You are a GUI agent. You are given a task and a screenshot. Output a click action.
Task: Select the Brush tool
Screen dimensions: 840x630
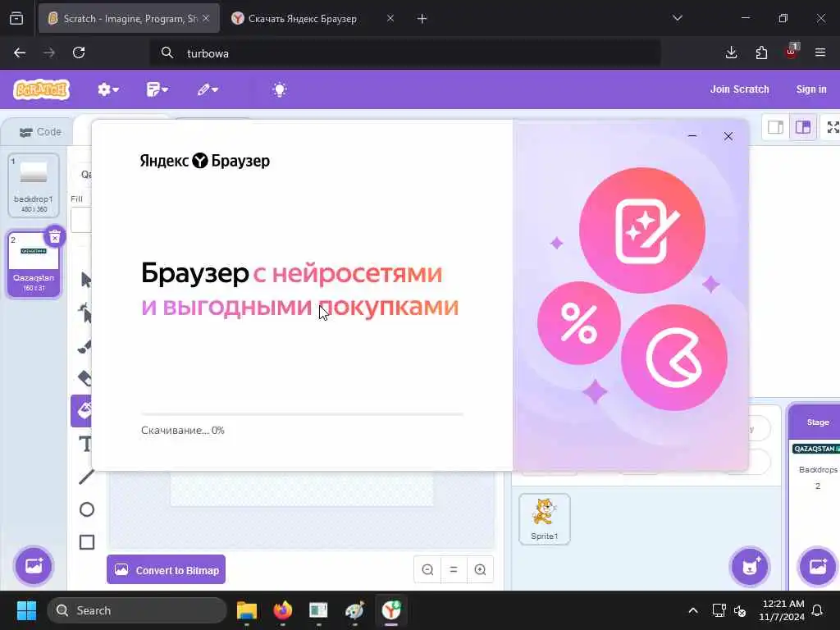[x=84, y=345]
